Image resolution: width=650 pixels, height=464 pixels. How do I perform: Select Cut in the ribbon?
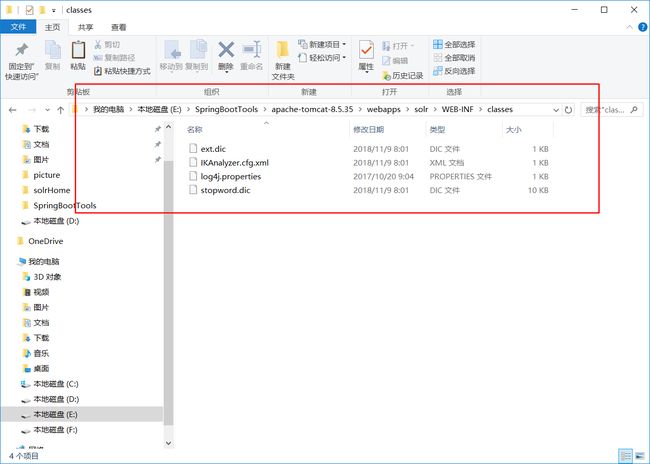pos(107,44)
